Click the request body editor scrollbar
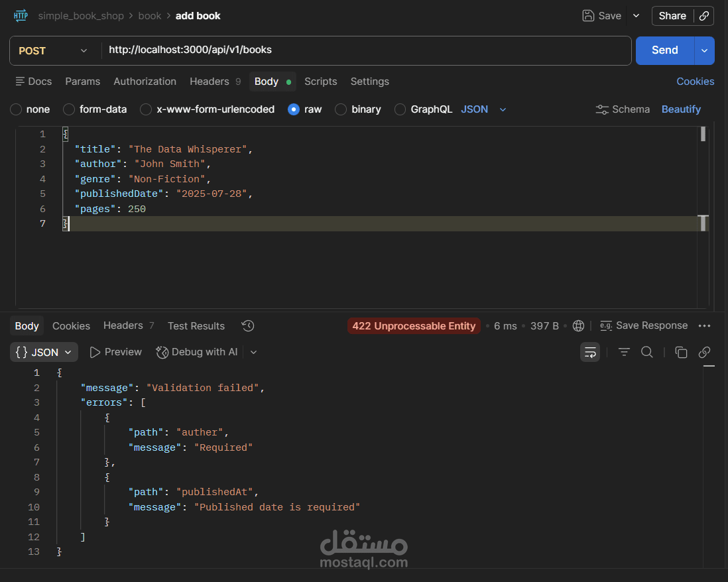This screenshot has height=582, width=728. click(703, 199)
